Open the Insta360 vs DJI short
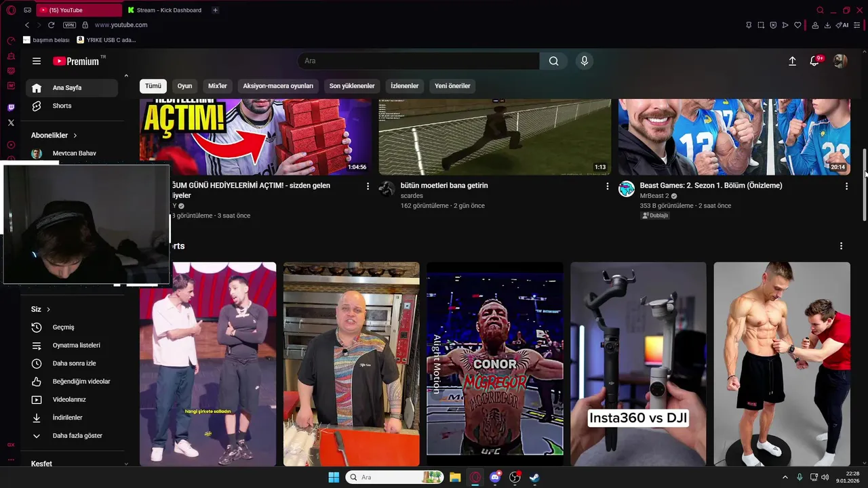Viewport: 868px width, 488px height. coord(638,364)
